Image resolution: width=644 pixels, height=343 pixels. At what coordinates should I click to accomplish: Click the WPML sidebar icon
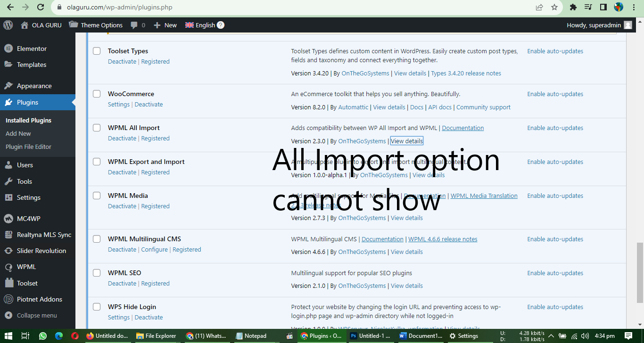pyautogui.click(x=8, y=267)
